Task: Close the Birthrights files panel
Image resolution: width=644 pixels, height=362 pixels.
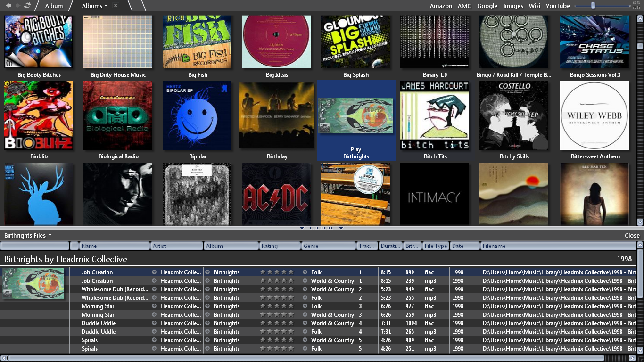Action: 632,235
